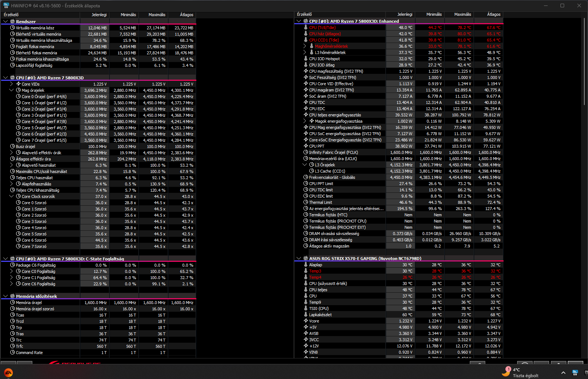Click the left panel's Jelenlegi column header
Image resolution: width=588 pixels, height=379 pixels.
(95, 15)
